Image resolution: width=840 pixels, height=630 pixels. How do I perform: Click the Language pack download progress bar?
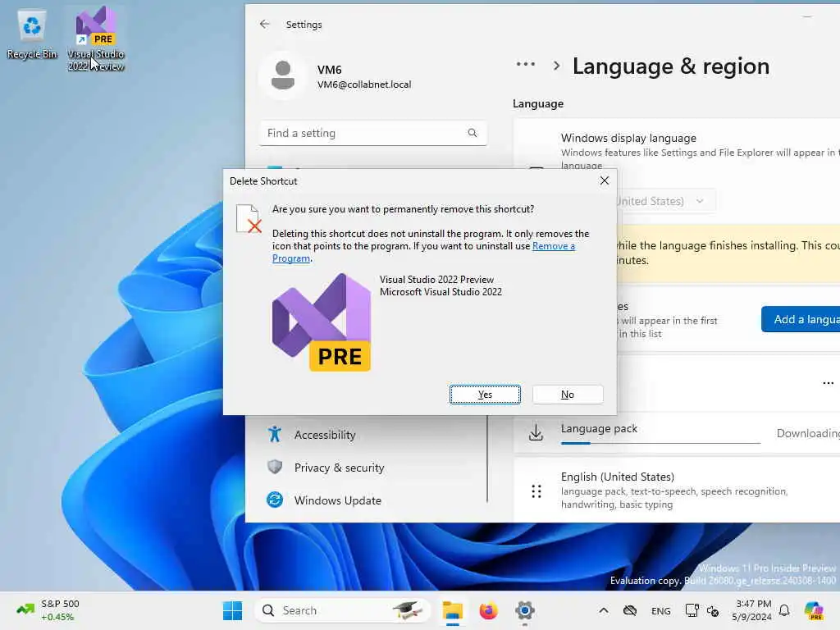660,443
